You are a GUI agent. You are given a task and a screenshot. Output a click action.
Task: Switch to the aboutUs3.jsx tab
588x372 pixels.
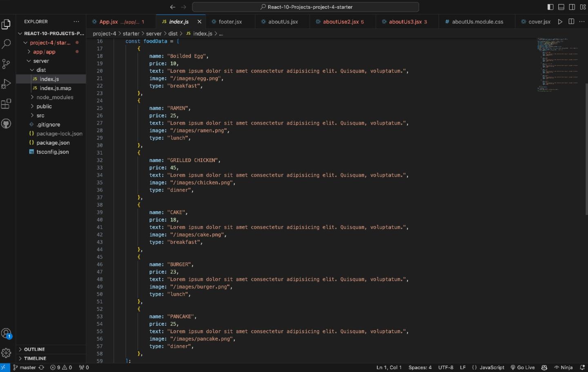click(x=408, y=22)
